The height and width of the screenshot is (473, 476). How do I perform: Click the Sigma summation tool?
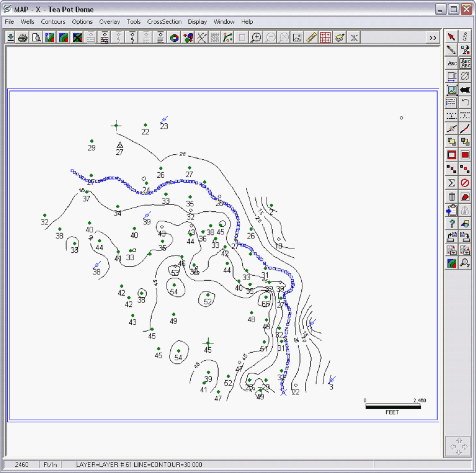[452, 183]
